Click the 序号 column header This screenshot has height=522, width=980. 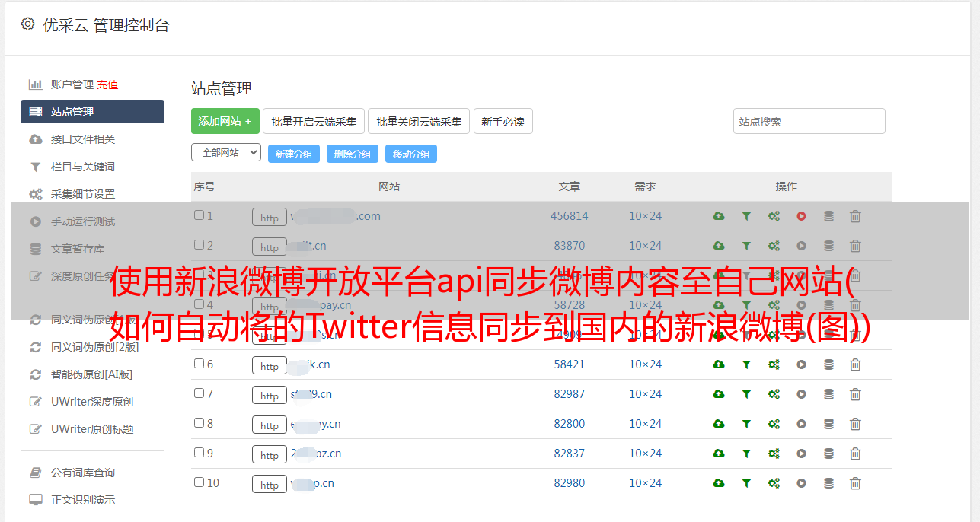click(204, 186)
